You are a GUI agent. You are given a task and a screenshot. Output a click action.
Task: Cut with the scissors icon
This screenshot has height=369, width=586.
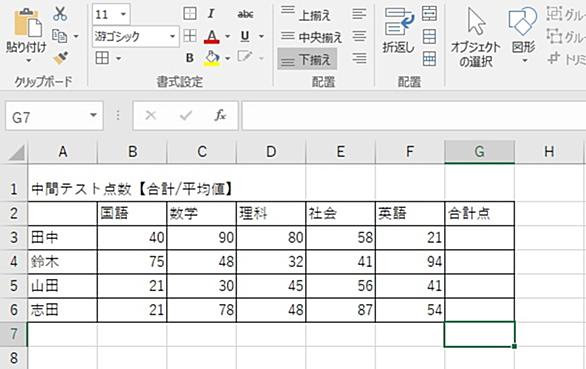point(60,14)
